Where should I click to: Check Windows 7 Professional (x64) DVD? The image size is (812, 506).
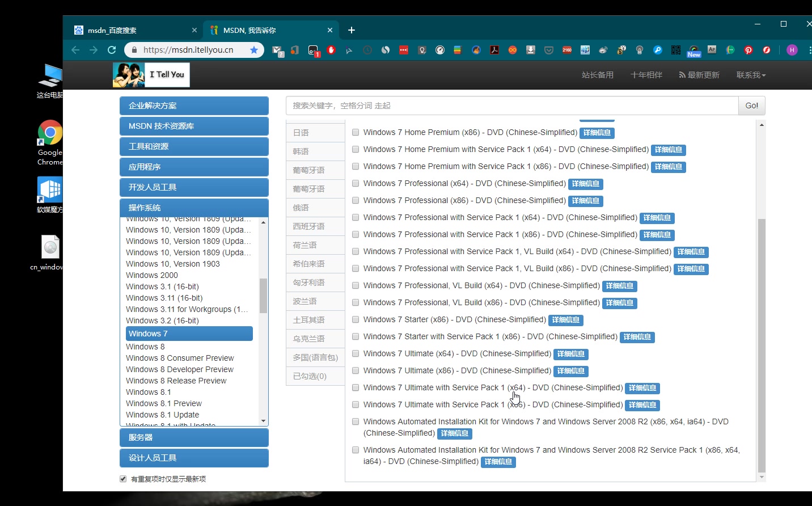[356, 183]
